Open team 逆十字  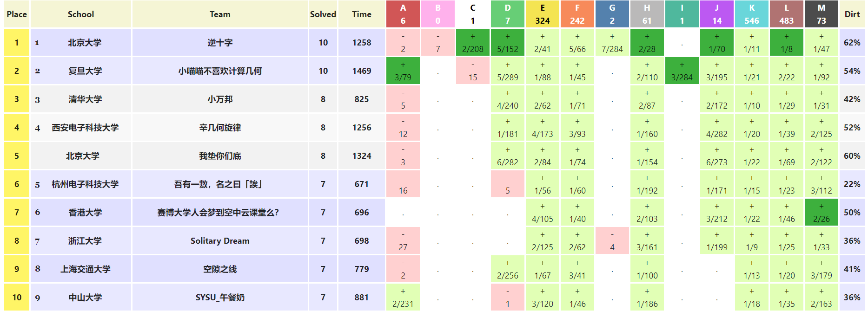click(x=220, y=43)
